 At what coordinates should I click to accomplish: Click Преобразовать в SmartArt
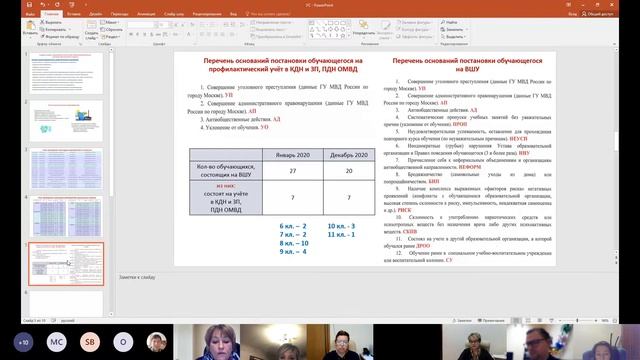coord(276,36)
